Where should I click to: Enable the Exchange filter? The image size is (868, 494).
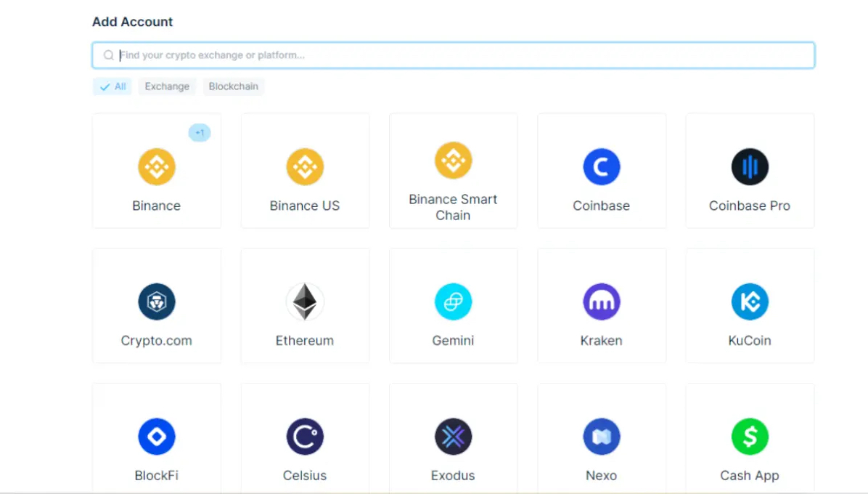point(167,86)
